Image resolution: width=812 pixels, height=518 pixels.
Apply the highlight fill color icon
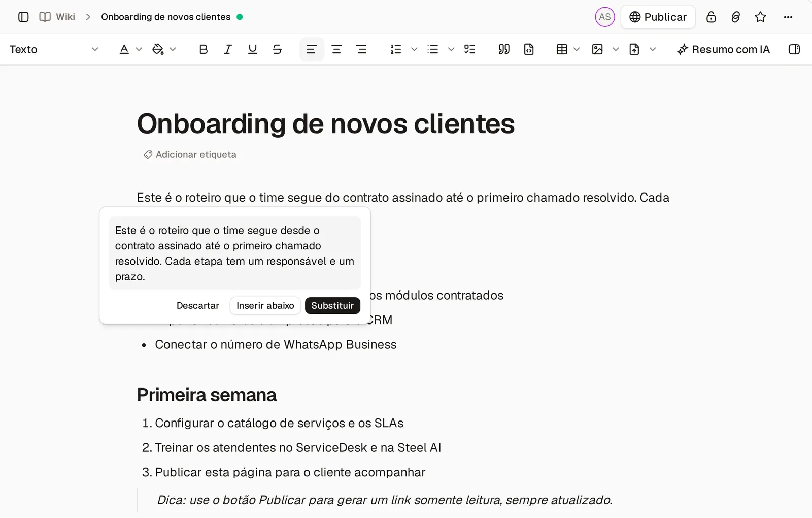[158, 49]
